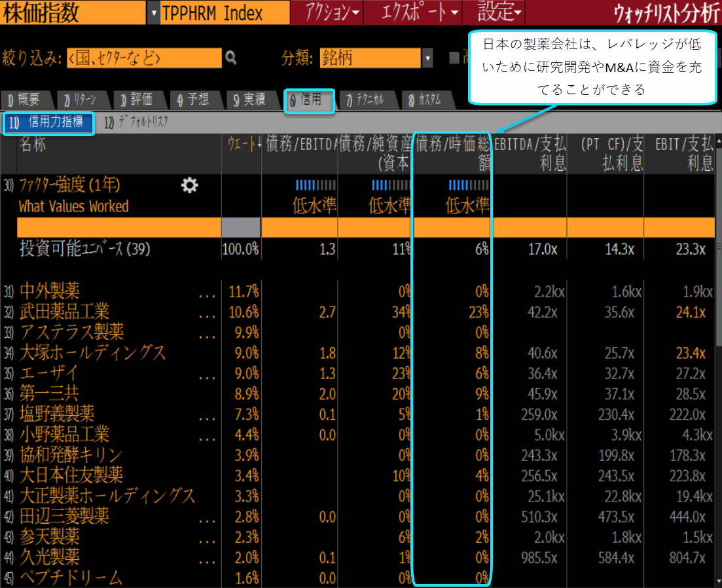
Task: Select the 信用 tab
Action: click(x=309, y=100)
